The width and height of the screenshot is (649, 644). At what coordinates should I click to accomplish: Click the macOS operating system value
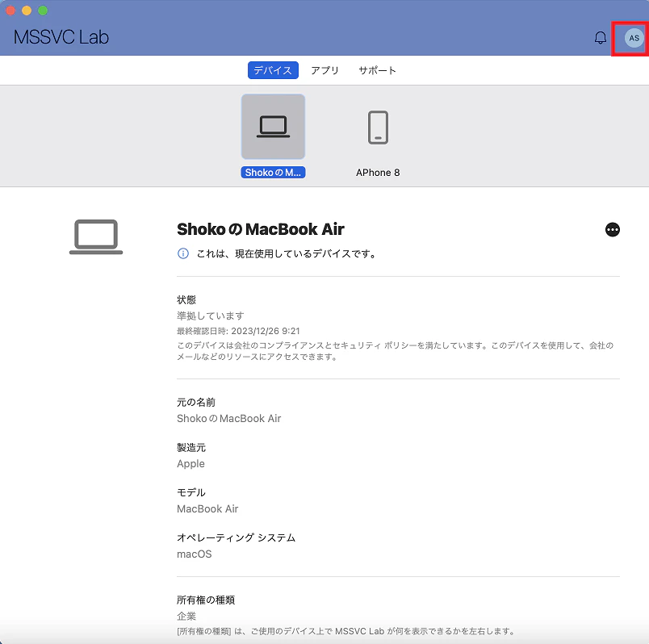[x=194, y=554]
